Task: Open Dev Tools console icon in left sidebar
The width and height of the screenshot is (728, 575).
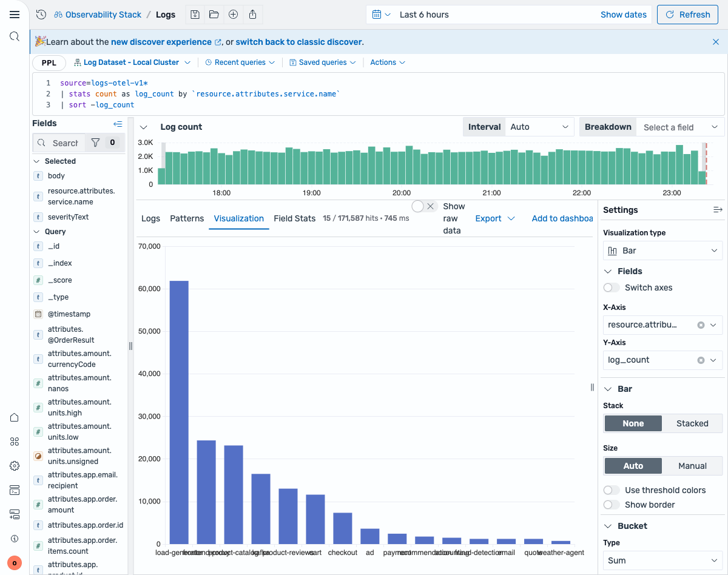Action: click(x=15, y=490)
